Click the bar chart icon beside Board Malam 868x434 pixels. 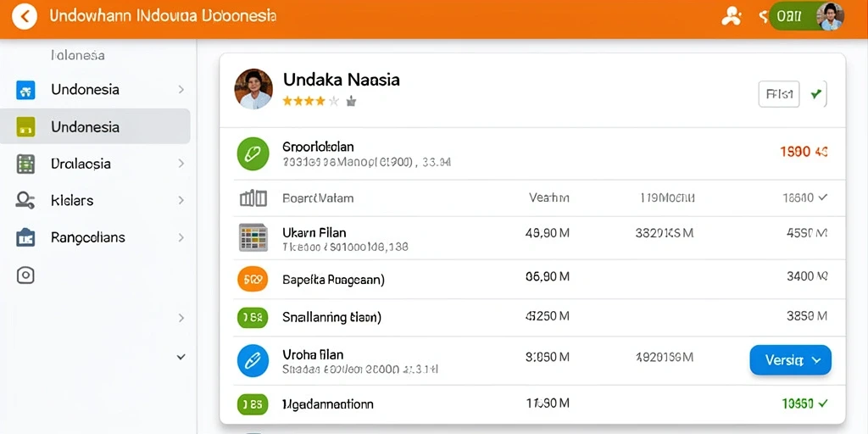(253, 198)
